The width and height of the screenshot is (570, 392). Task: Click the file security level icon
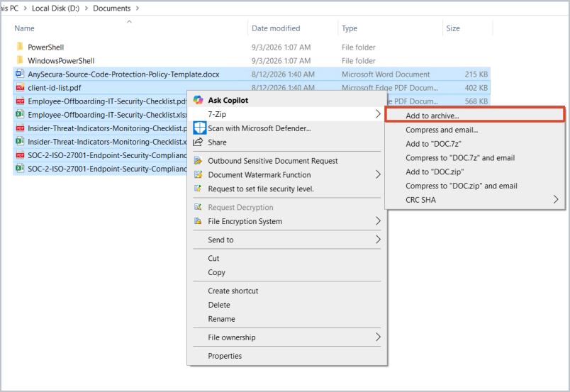(198, 189)
